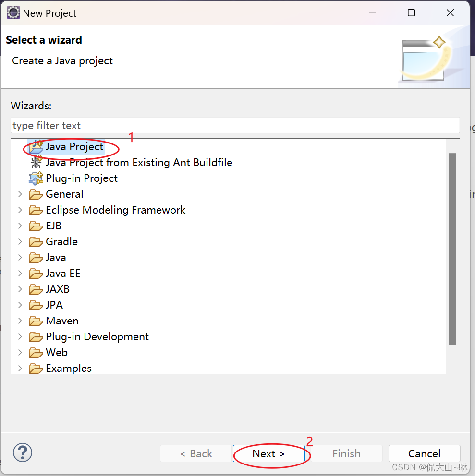Expand the Java EE category
Image resolution: width=475 pixels, height=476 pixels.
[20, 273]
